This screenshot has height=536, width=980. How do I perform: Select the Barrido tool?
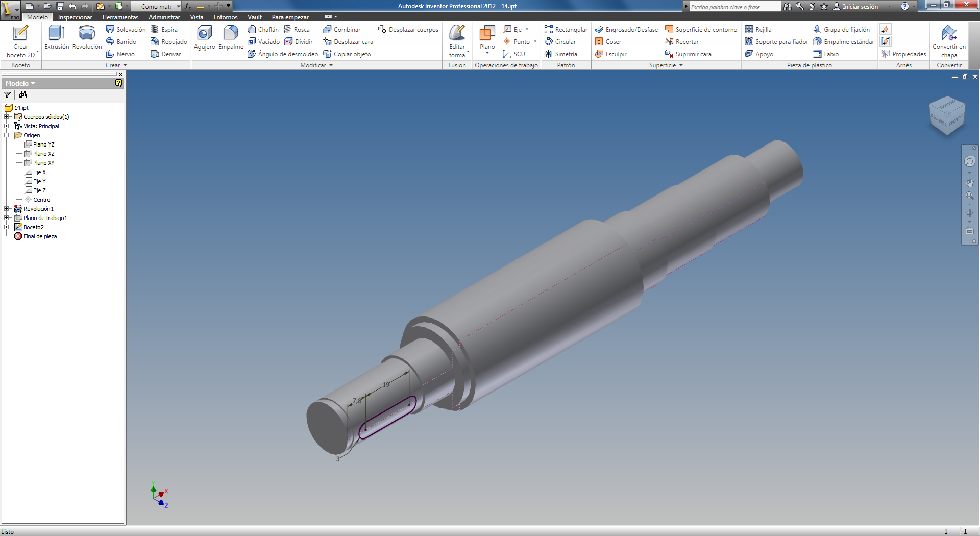[x=121, y=42]
